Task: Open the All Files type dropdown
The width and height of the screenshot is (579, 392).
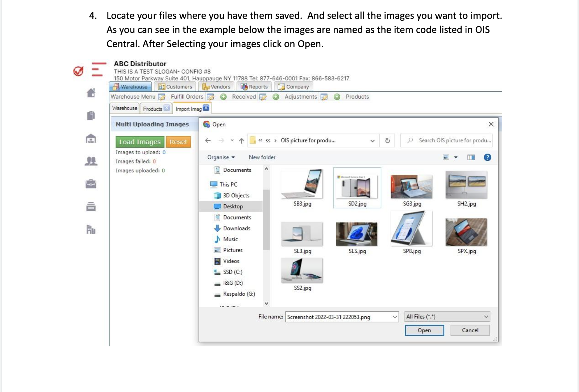Action: [x=447, y=317]
